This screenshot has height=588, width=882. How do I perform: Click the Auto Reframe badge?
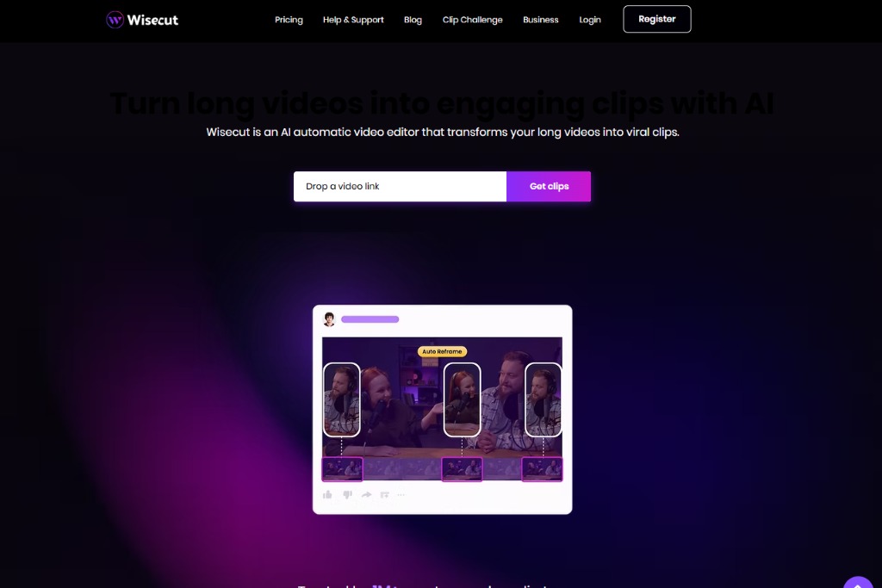tap(442, 351)
